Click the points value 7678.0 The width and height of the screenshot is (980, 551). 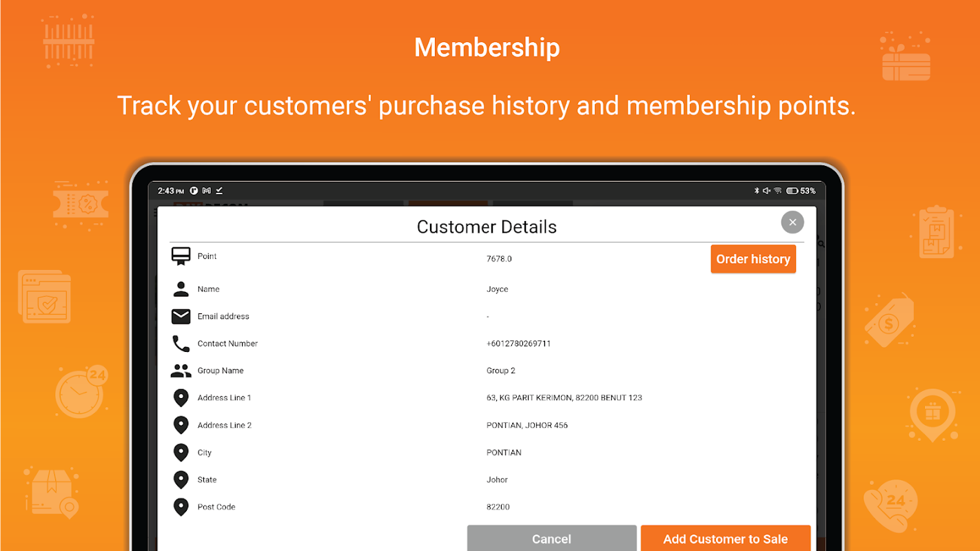point(499,259)
